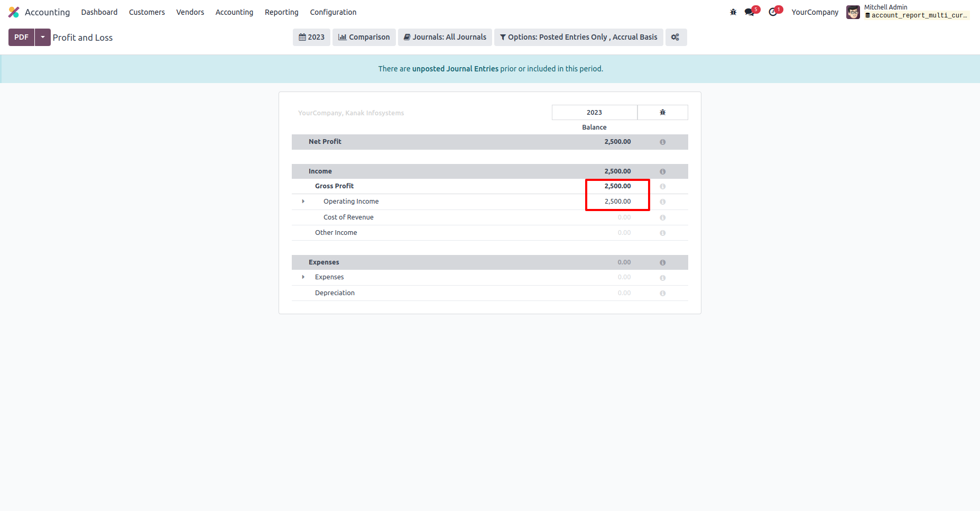Open the Options: Posted Entries Only dropdown

tap(579, 37)
